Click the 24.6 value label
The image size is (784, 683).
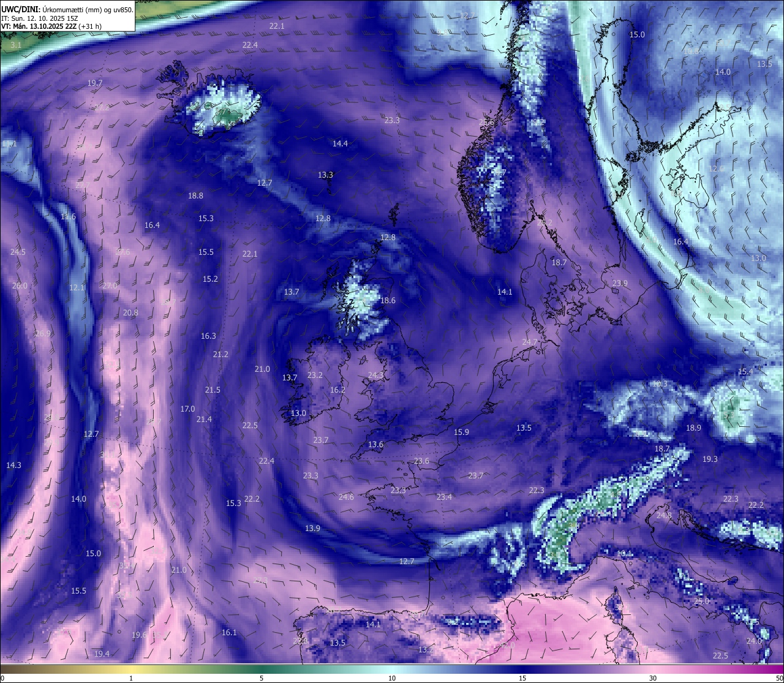346,496
